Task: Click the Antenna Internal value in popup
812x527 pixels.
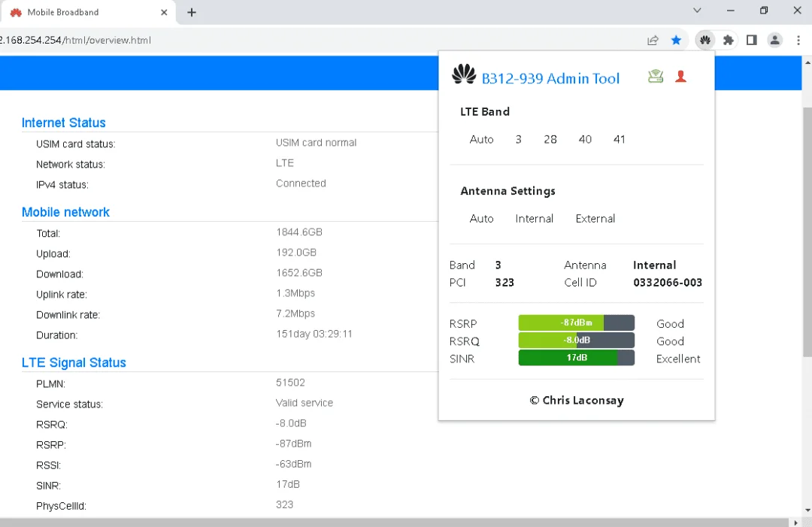Action: [655, 265]
